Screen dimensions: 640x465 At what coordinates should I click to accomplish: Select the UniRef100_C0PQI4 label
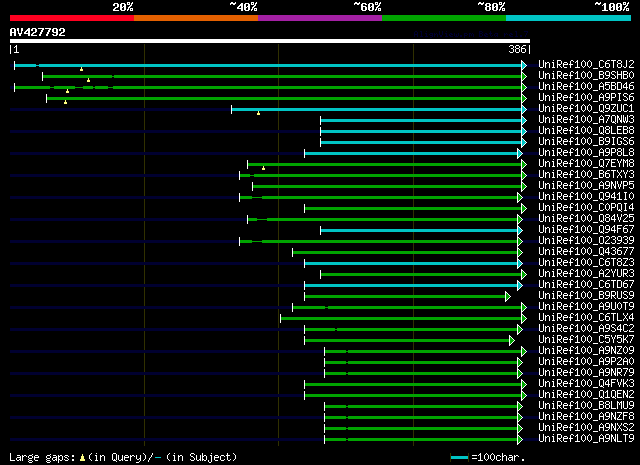(586, 208)
